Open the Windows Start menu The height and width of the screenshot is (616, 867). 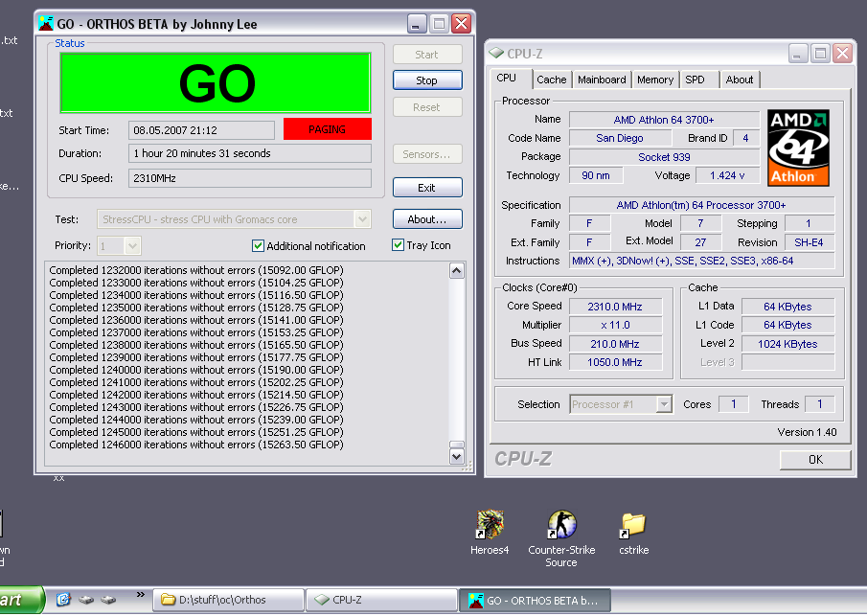click(x=20, y=600)
